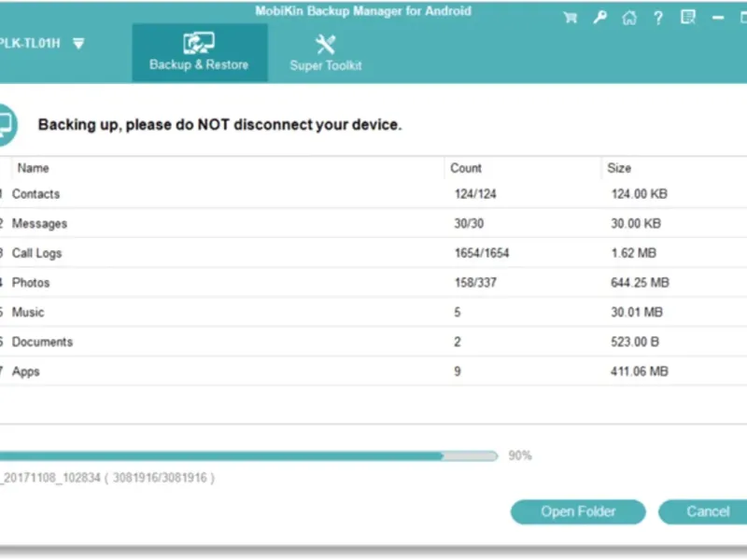Open help question mark icon

pyautogui.click(x=658, y=18)
